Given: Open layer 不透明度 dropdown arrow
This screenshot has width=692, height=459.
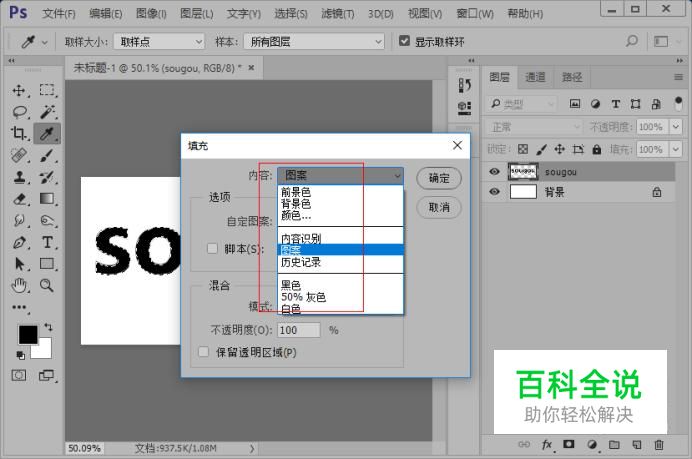Looking at the screenshot, I should pos(676,127).
